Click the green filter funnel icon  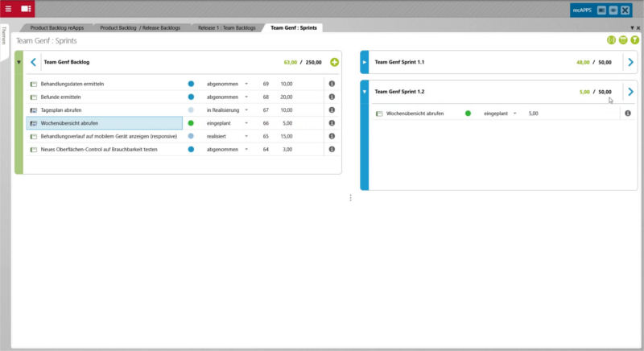tap(634, 39)
